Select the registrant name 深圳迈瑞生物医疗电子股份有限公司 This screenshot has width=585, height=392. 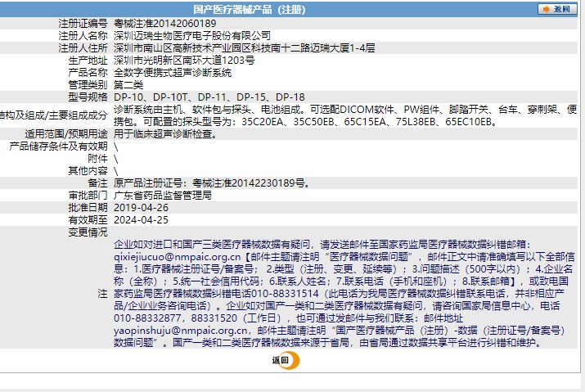pyautogui.click(x=192, y=36)
